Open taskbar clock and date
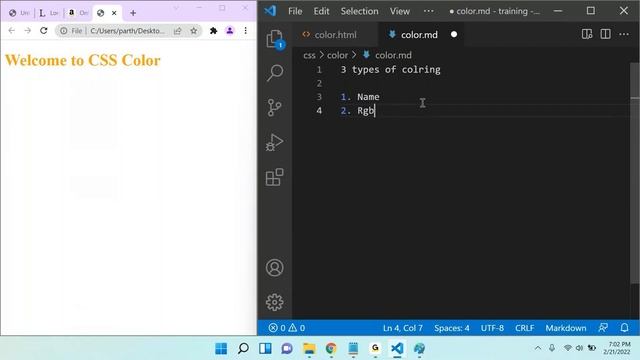The width and height of the screenshot is (640, 360). click(618, 348)
